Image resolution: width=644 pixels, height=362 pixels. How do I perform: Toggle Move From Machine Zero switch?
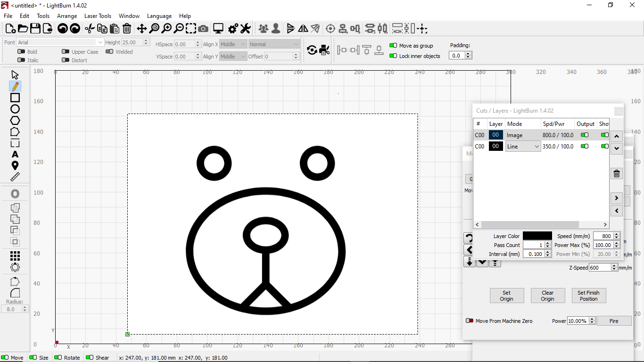pyautogui.click(x=470, y=321)
